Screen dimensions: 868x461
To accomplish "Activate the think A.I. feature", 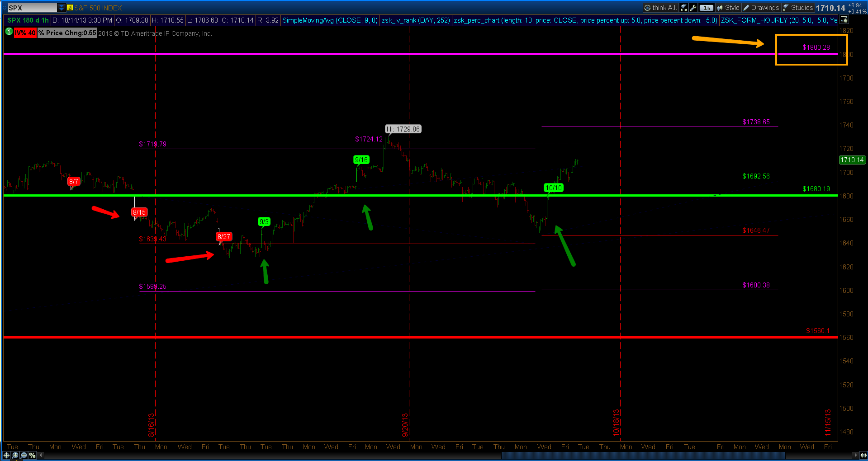I will [661, 7].
